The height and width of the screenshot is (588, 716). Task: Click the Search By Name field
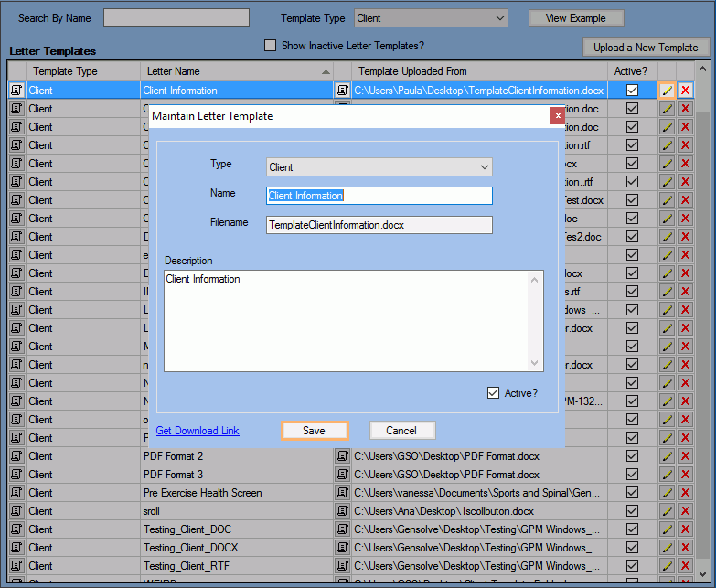tap(176, 18)
